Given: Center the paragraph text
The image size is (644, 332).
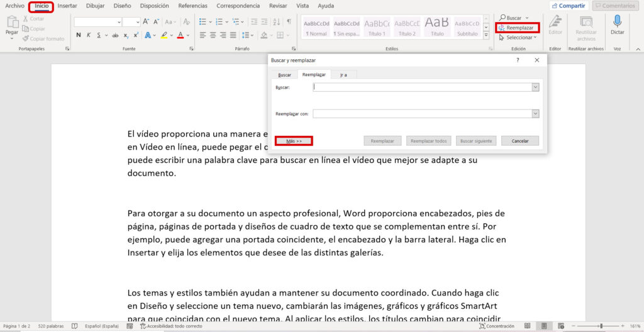Looking at the screenshot, I should click(x=213, y=35).
